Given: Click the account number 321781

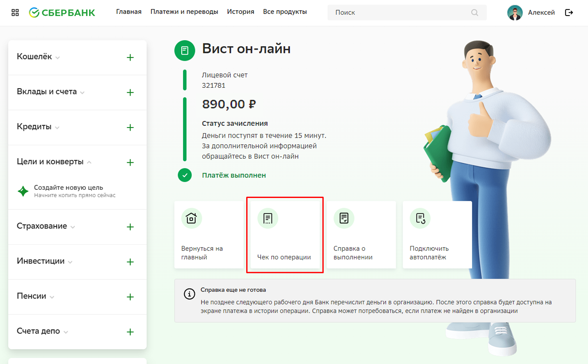Looking at the screenshot, I should [x=213, y=86].
